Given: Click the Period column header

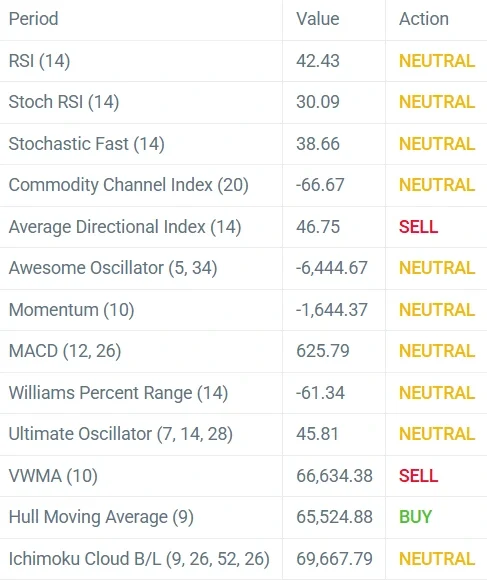Looking at the screenshot, I should point(33,19).
